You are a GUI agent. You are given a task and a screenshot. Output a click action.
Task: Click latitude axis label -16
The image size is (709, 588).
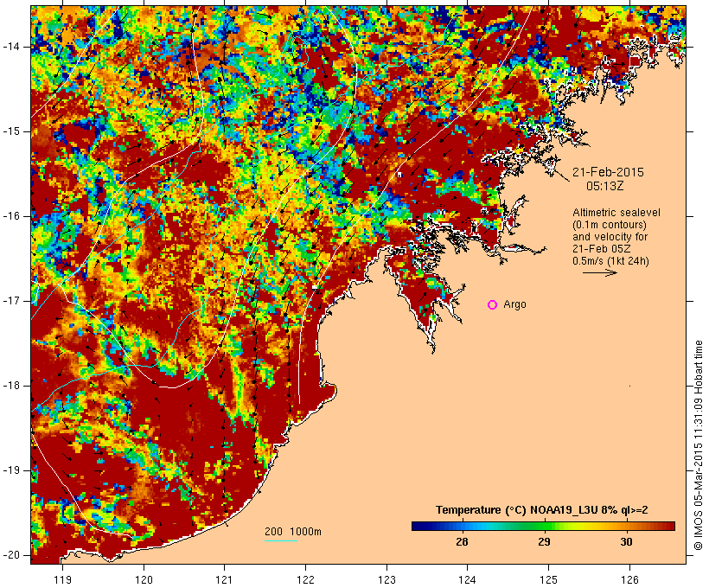click(x=11, y=216)
